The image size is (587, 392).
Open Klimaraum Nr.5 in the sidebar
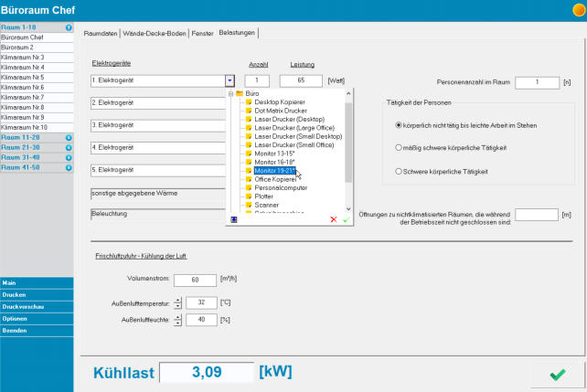coord(23,77)
